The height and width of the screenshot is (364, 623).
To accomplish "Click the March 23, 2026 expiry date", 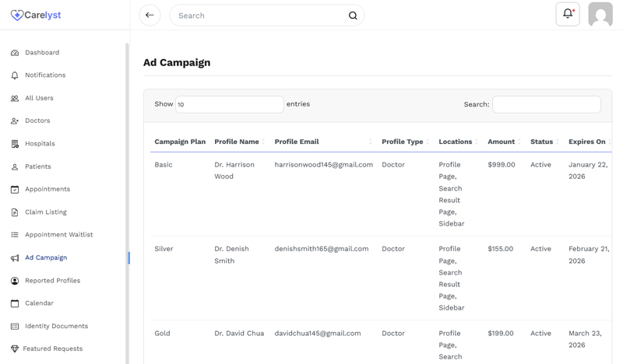I will 586,339.
